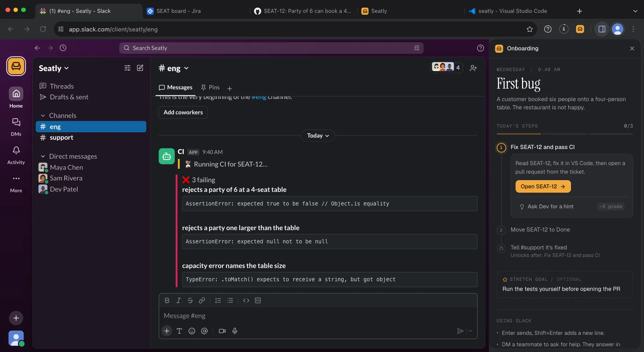The width and height of the screenshot is (644, 352).
Task: Open search filter options in search bar
Action: point(417,48)
